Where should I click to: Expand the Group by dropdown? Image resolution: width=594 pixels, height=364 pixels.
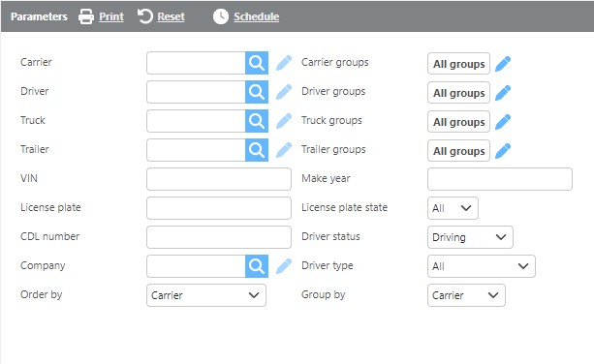pos(466,295)
